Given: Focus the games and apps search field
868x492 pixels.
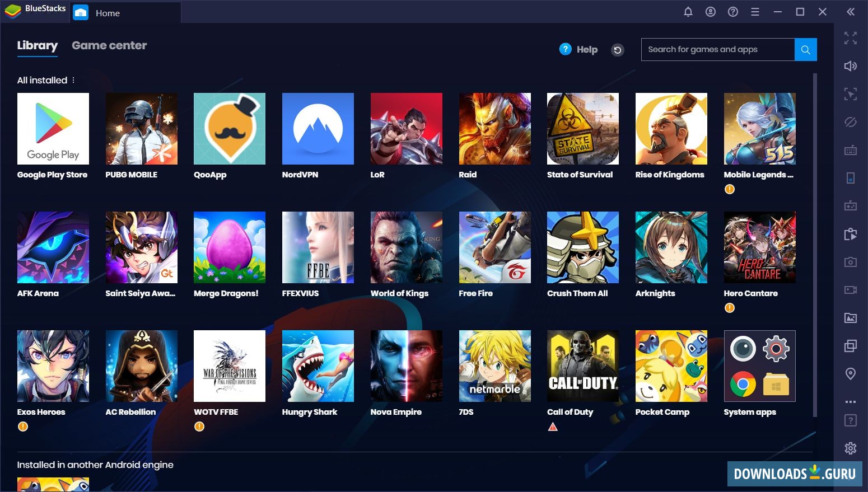Looking at the screenshot, I should 718,49.
